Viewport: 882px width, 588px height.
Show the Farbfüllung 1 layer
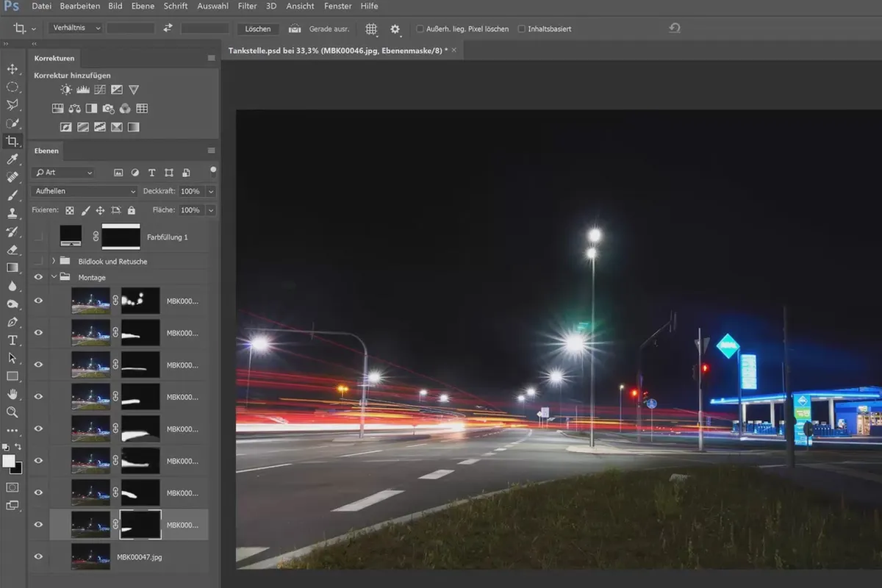pos(39,237)
